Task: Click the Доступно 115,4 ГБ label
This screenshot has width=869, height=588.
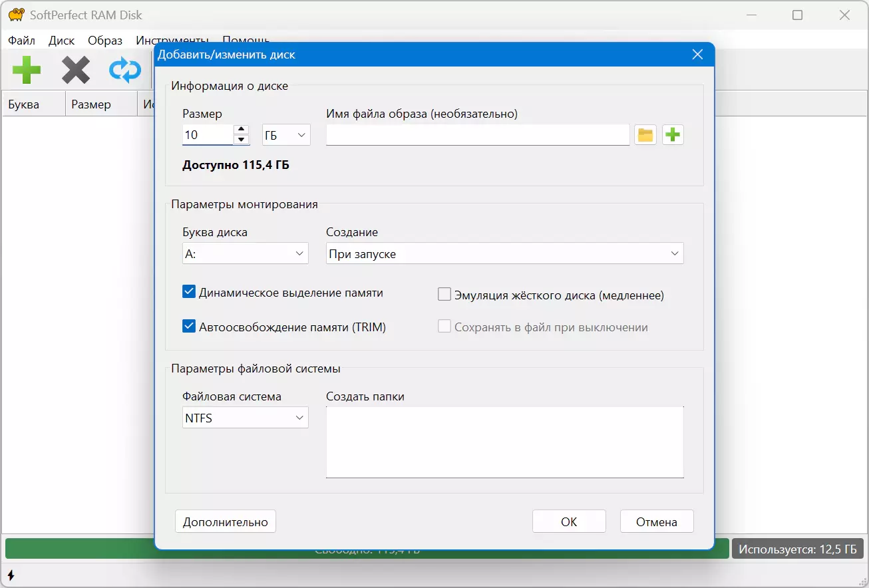Action: 236,164
